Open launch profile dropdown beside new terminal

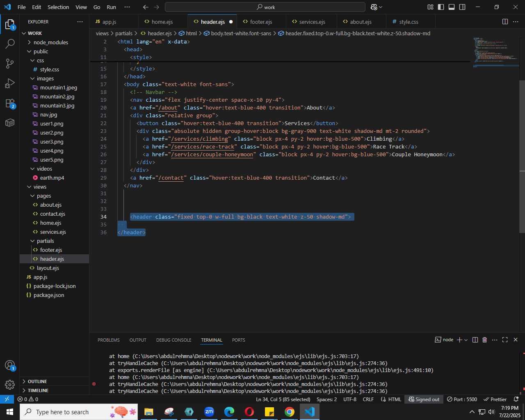click(466, 340)
